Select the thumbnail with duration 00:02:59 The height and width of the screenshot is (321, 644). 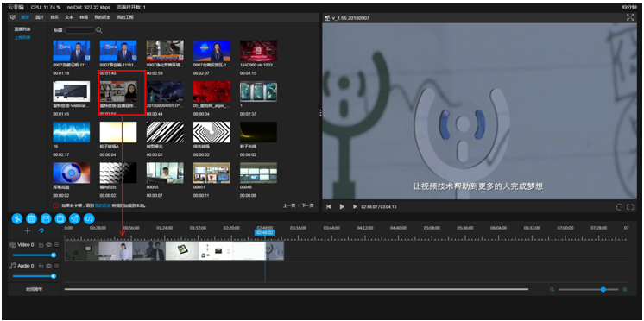tap(165, 51)
